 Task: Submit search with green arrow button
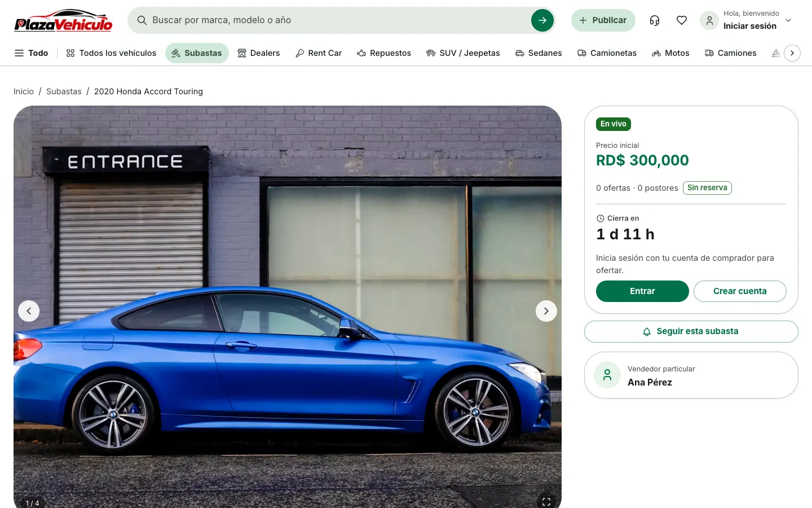coord(542,20)
